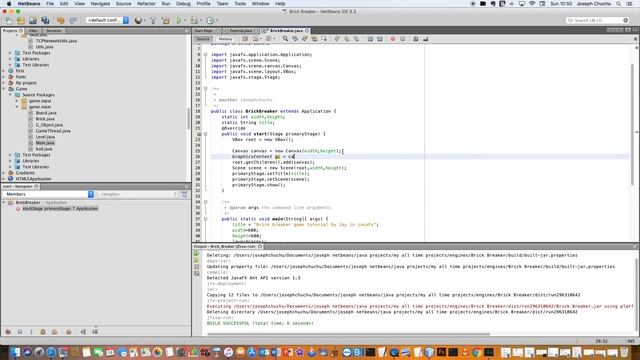Click the Save All toolbar icon
Screen dimensions: 640x360
pos(45,20)
